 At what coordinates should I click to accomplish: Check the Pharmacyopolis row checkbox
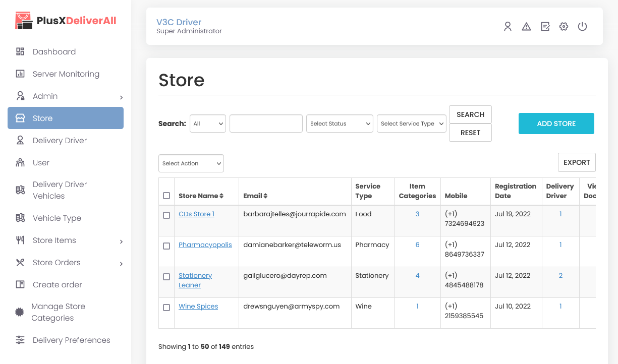click(166, 246)
